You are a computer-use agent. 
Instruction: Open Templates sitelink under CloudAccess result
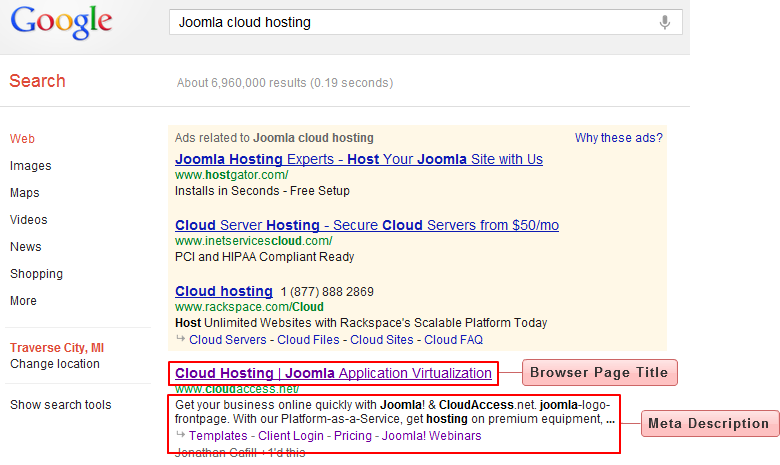[x=218, y=436]
